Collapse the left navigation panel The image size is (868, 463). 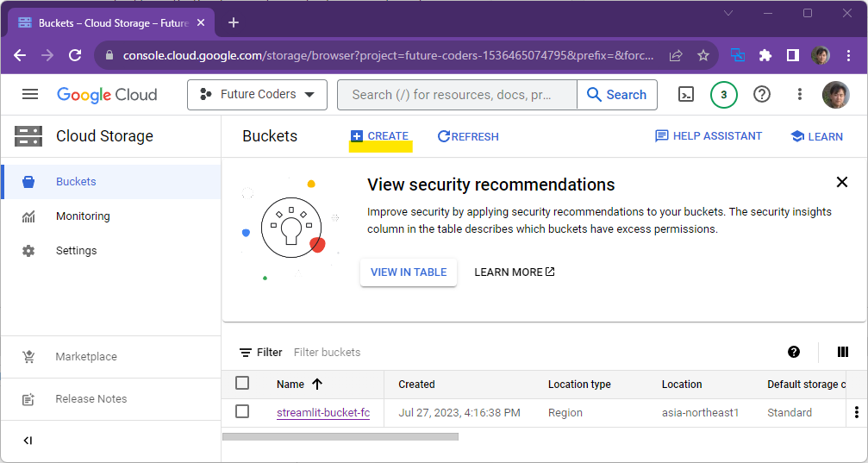click(28, 441)
